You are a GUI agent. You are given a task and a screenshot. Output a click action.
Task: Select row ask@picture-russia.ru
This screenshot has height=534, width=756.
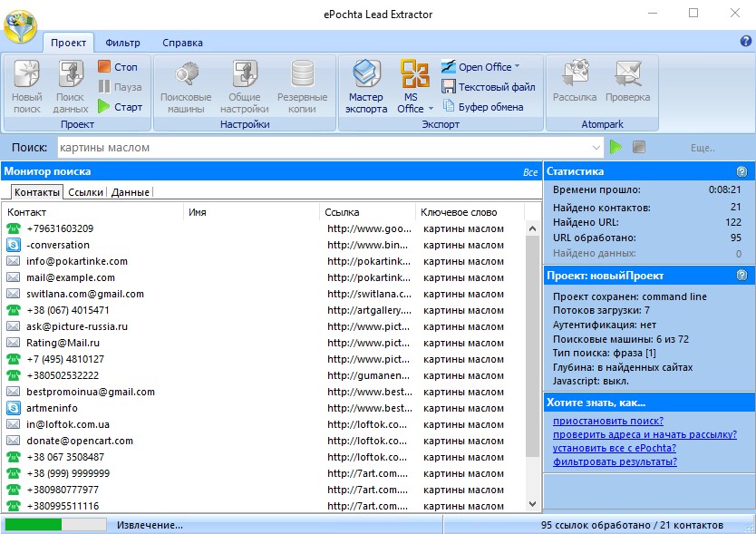263,326
